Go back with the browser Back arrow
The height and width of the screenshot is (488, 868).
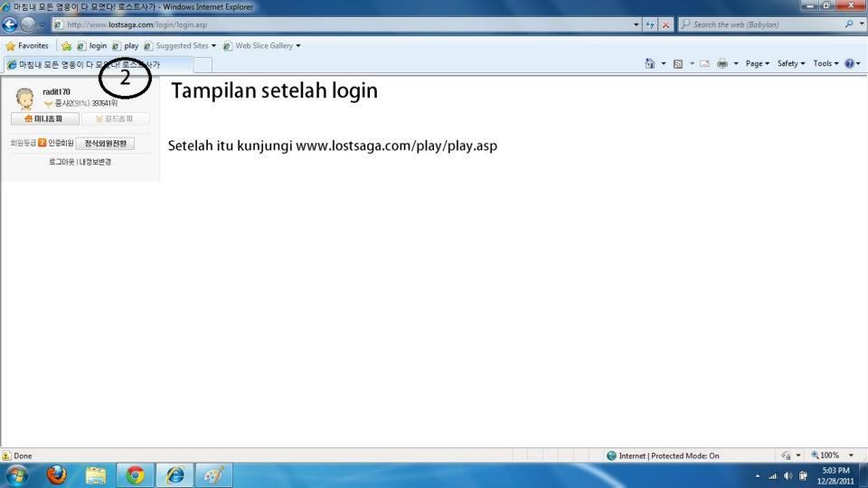(x=10, y=24)
